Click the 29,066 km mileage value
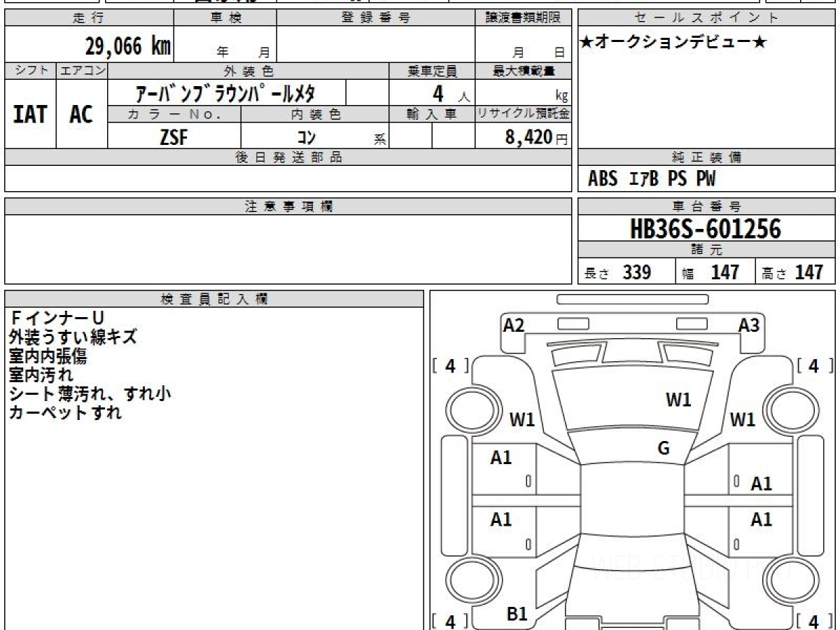 click(x=127, y=47)
